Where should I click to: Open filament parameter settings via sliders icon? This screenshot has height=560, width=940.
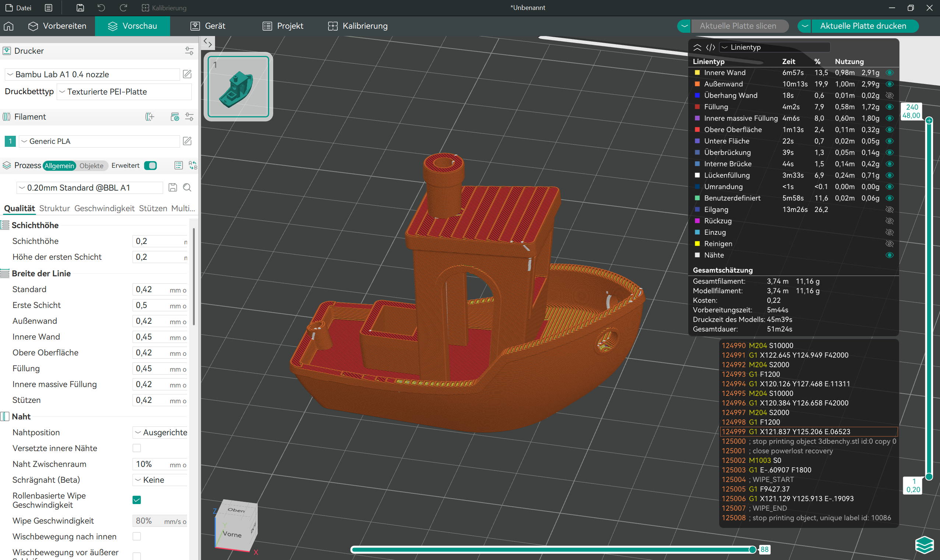pos(190,117)
